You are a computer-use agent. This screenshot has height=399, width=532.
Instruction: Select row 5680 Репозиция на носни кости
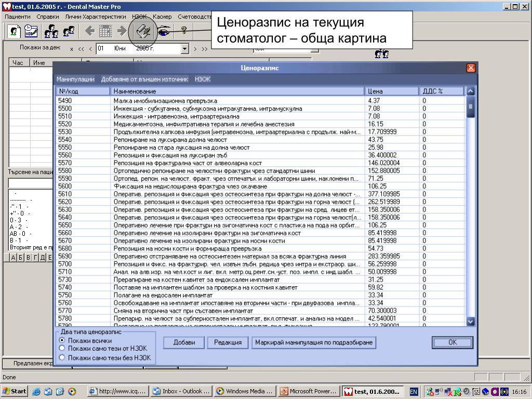(261, 248)
